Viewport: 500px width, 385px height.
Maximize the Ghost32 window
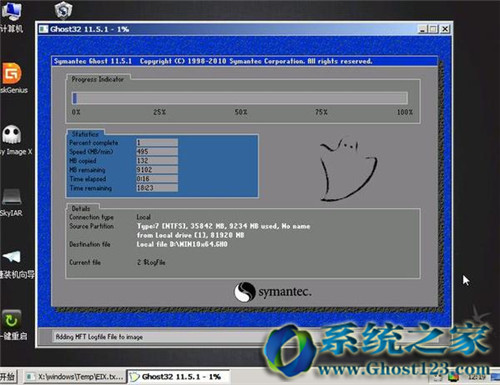click(x=433, y=29)
